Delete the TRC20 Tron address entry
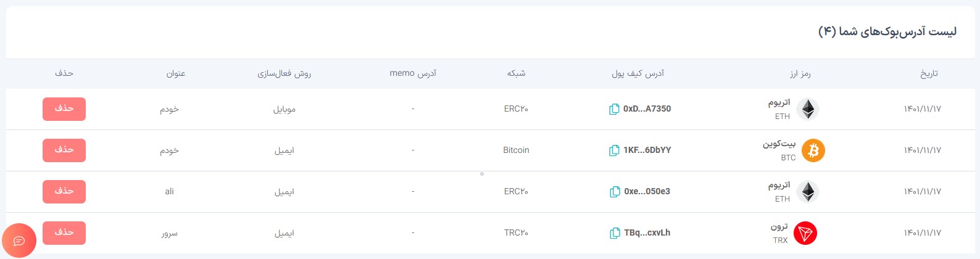 click(64, 233)
